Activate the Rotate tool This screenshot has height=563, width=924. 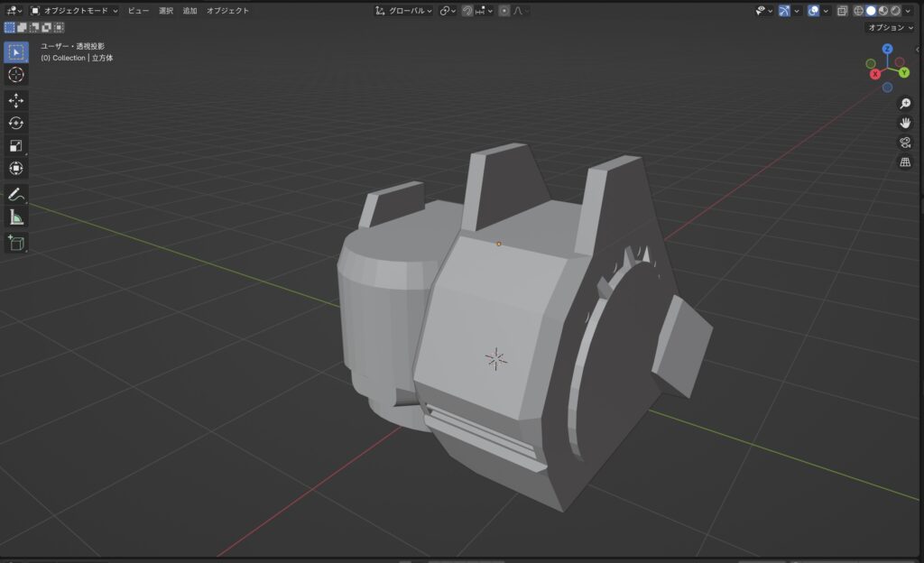pyautogui.click(x=16, y=123)
